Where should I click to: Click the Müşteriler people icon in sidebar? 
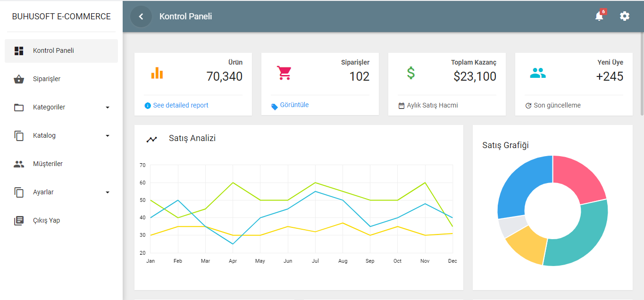tap(19, 164)
